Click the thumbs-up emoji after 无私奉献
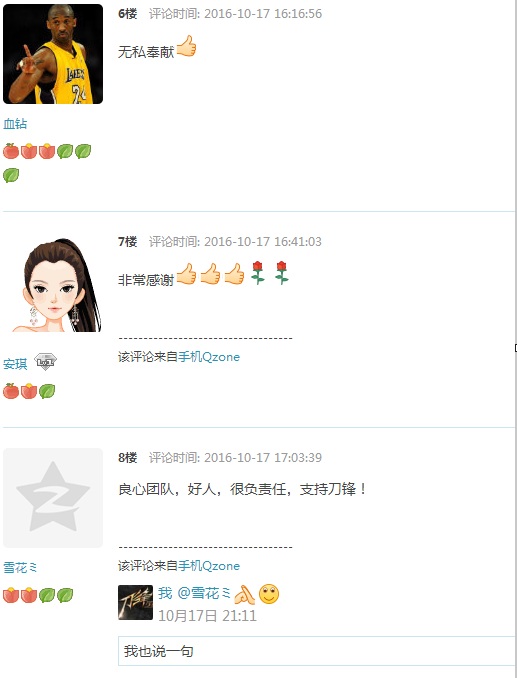 coord(186,46)
